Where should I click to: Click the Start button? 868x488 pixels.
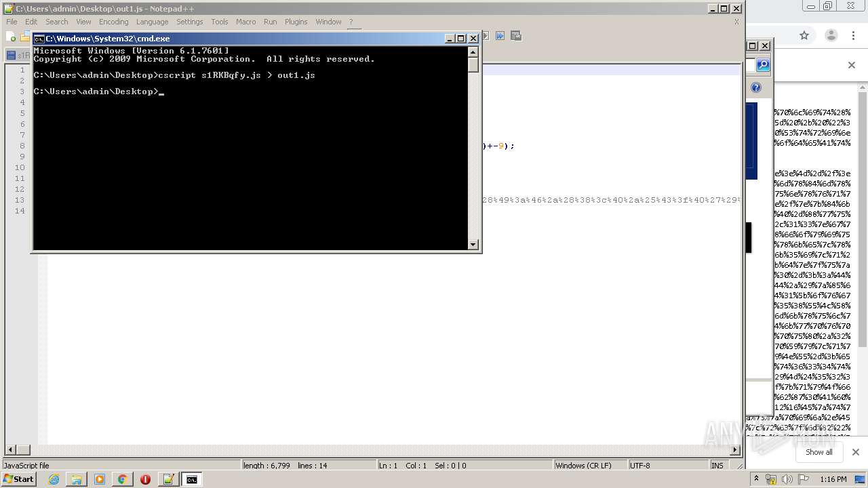(x=19, y=479)
